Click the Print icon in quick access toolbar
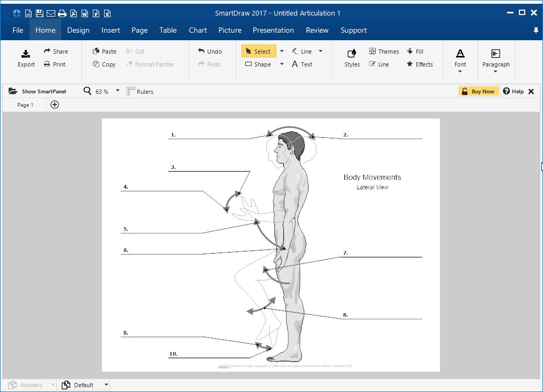This screenshot has height=392, width=543. tap(62, 13)
